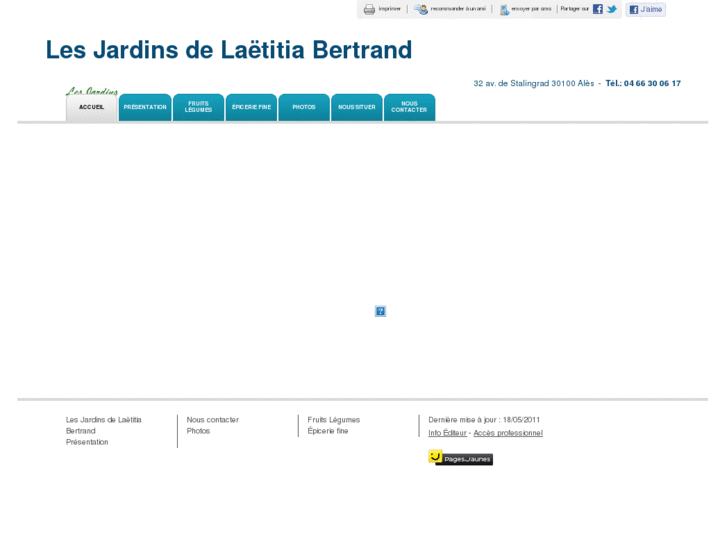Open the Présentation tab
Viewport: 727px width, 545px height.
tap(145, 107)
